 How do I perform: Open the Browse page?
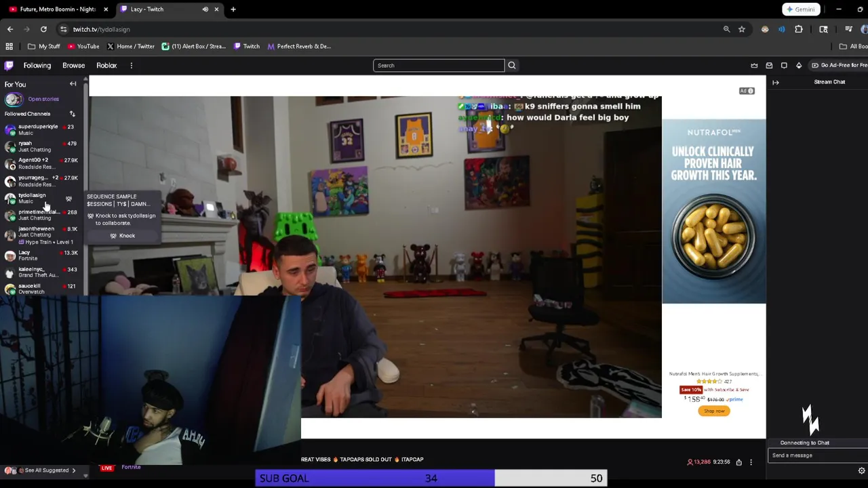point(73,66)
